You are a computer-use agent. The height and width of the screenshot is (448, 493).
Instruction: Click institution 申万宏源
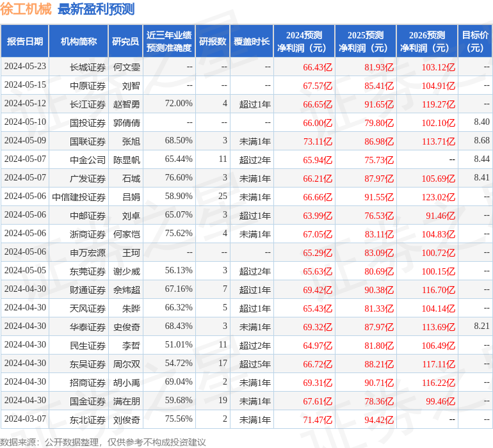(x=88, y=253)
